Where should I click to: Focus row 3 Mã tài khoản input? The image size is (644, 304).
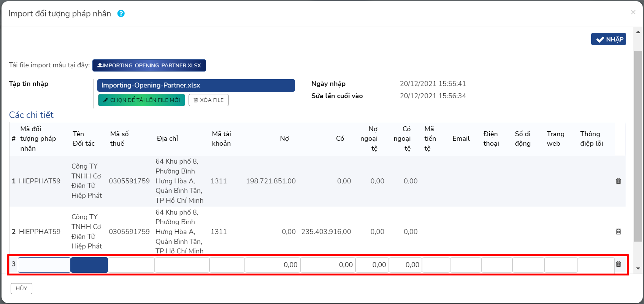(x=227, y=265)
